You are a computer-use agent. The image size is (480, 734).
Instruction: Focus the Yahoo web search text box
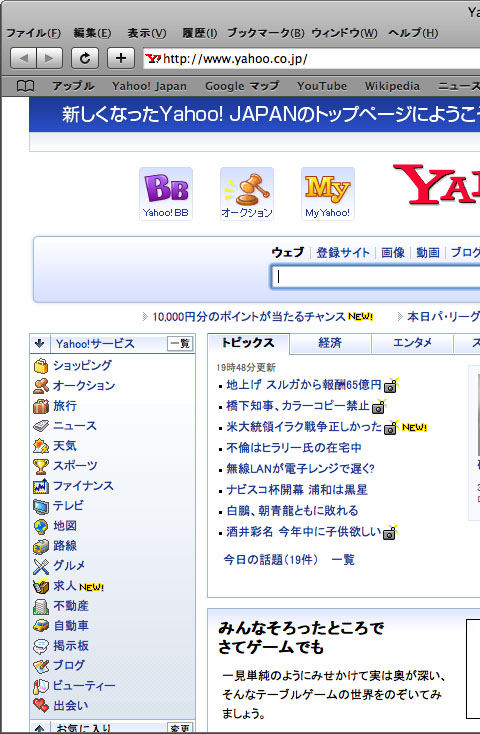click(x=375, y=277)
